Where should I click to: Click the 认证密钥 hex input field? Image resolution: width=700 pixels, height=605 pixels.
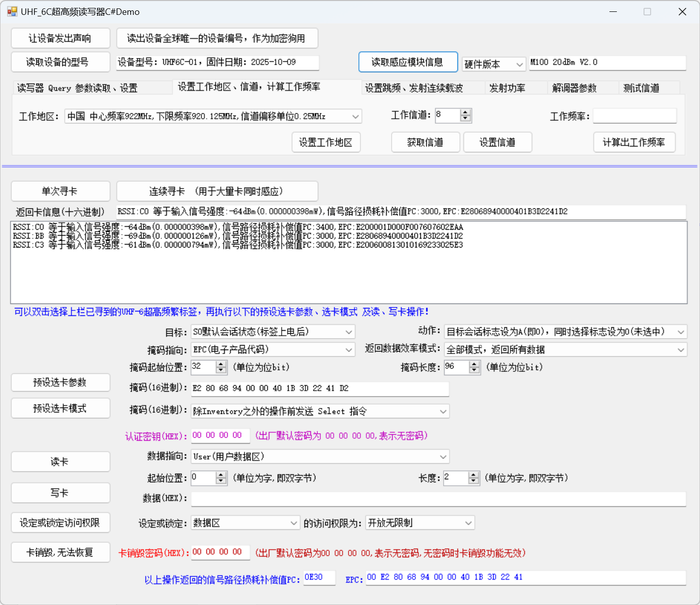(220, 436)
